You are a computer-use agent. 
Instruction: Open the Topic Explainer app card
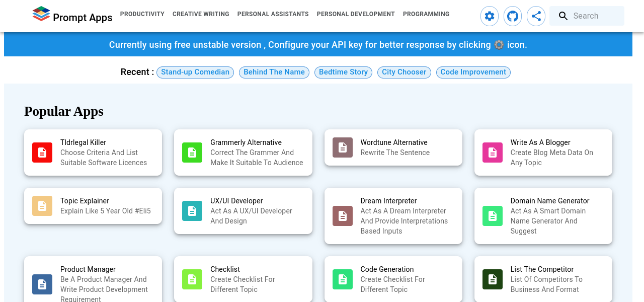(93, 206)
